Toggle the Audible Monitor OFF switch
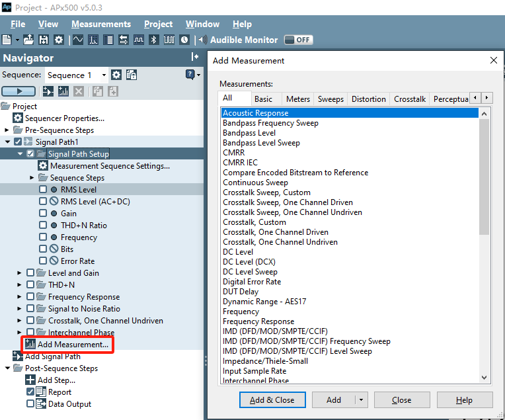 click(299, 40)
